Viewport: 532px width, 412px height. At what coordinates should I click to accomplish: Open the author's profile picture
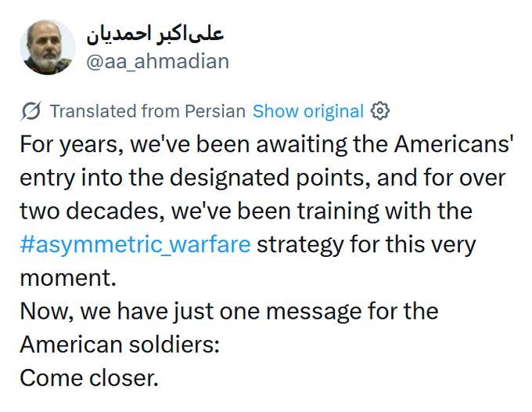(x=48, y=47)
